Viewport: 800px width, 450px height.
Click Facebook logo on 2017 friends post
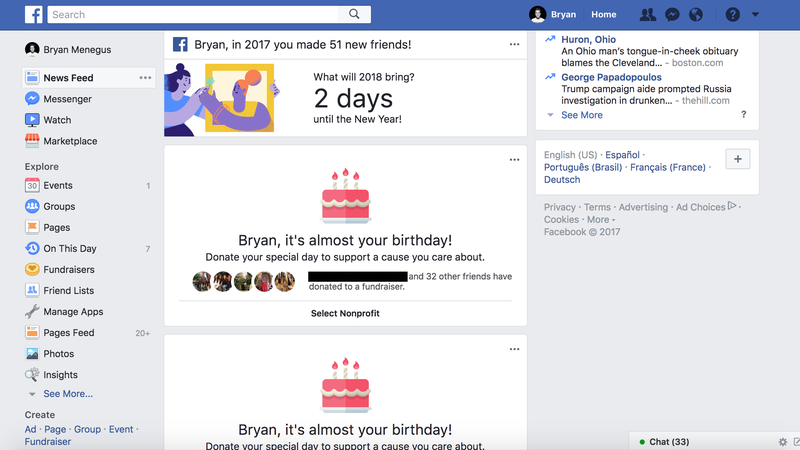[x=180, y=44]
